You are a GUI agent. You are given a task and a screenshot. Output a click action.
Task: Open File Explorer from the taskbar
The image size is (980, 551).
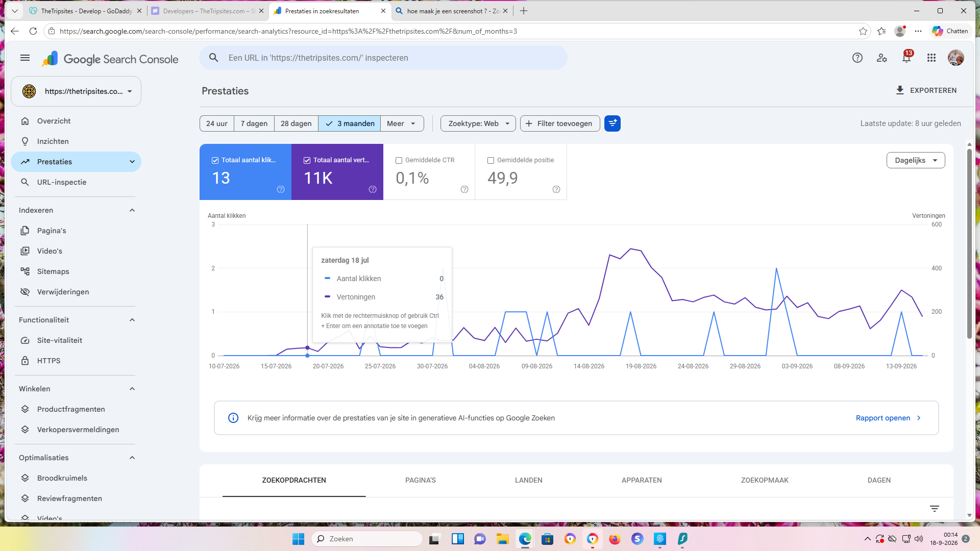(x=503, y=539)
